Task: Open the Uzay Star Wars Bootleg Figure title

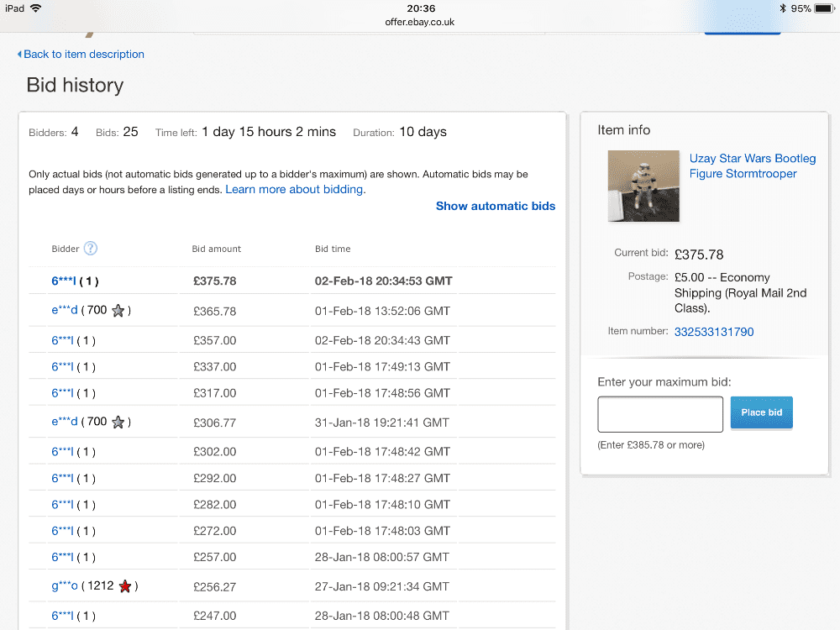Action: (752, 166)
